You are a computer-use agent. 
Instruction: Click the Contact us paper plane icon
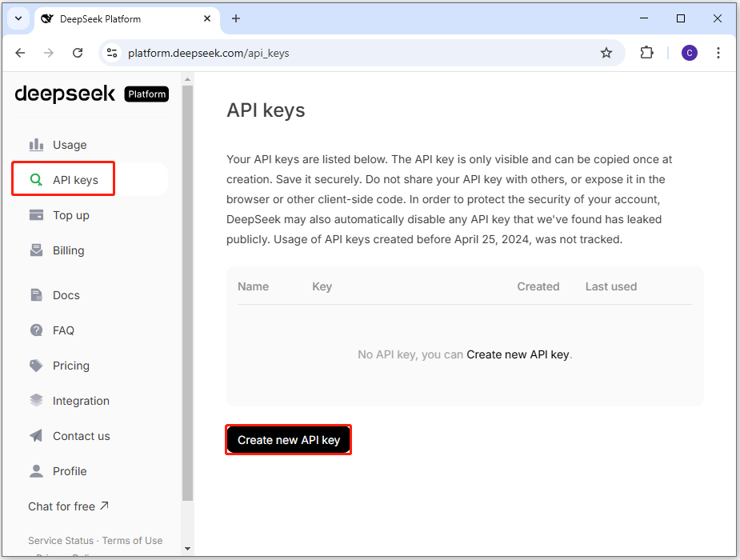pos(36,436)
